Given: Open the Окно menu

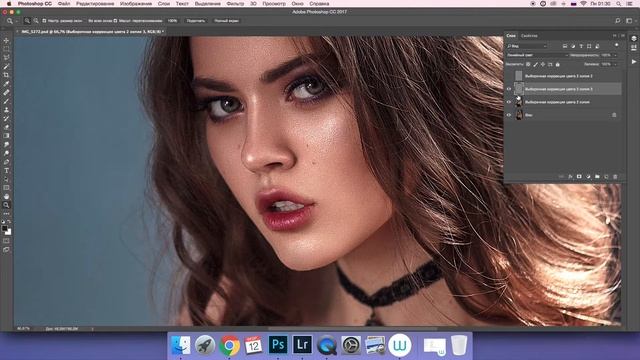Looking at the screenshot, I should [x=298, y=4].
